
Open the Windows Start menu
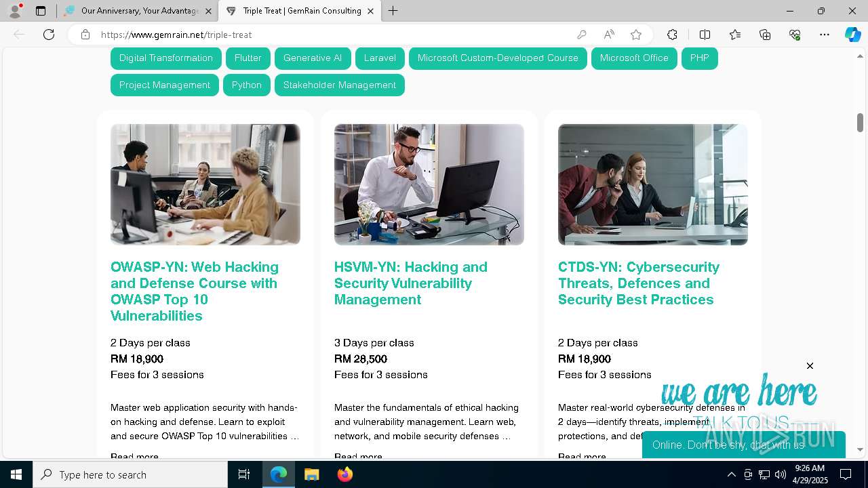coord(16,474)
